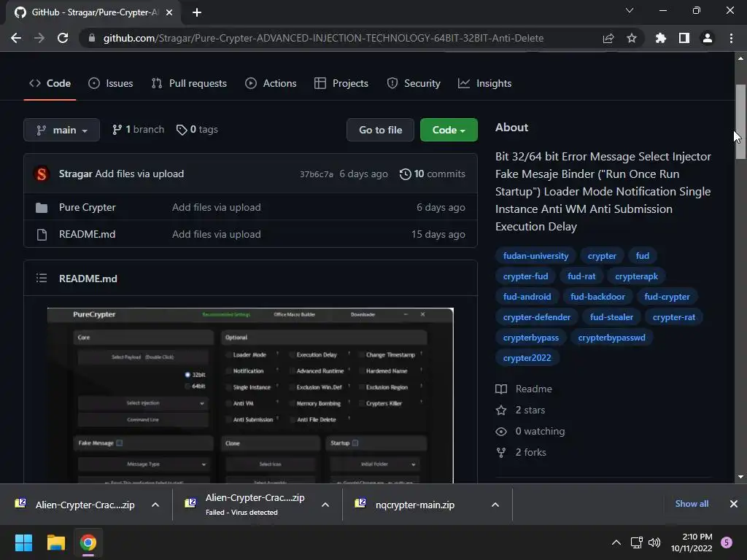Open the Chrome three-dot menu
Viewport: 747px width, 560px height.
731,38
